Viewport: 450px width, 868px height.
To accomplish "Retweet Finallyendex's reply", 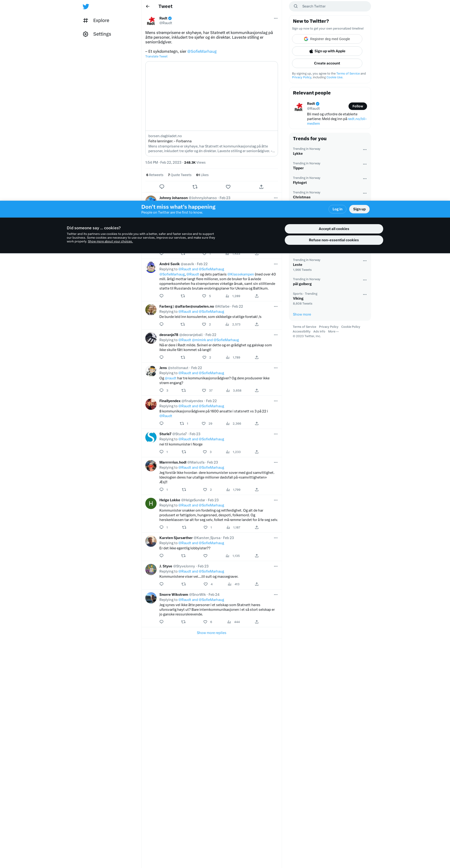I will [x=182, y=423].
